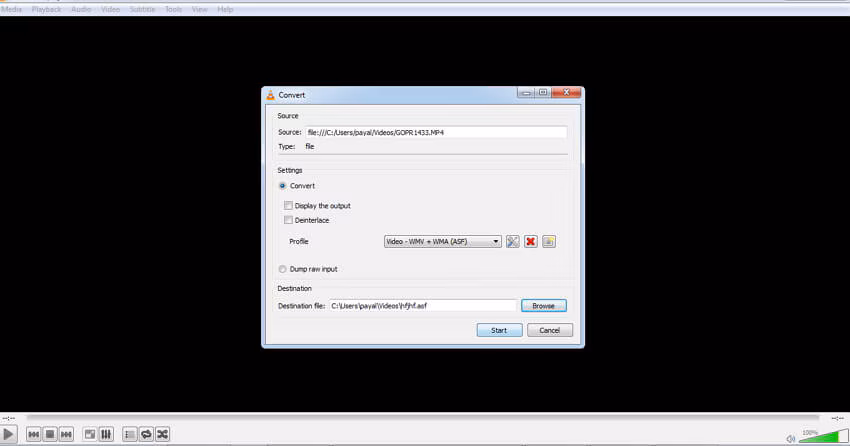This screenshot has height=446, width=850.
Task: Enable the Deinterlace checkbox
Action: point(288,220)
